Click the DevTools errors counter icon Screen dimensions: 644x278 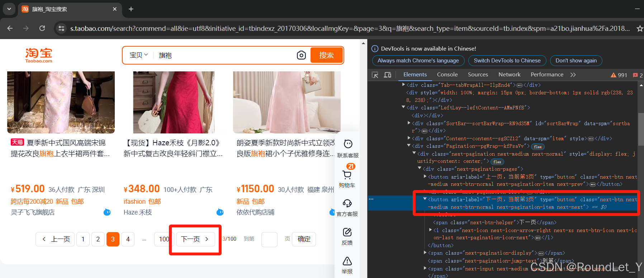(638, 75)
